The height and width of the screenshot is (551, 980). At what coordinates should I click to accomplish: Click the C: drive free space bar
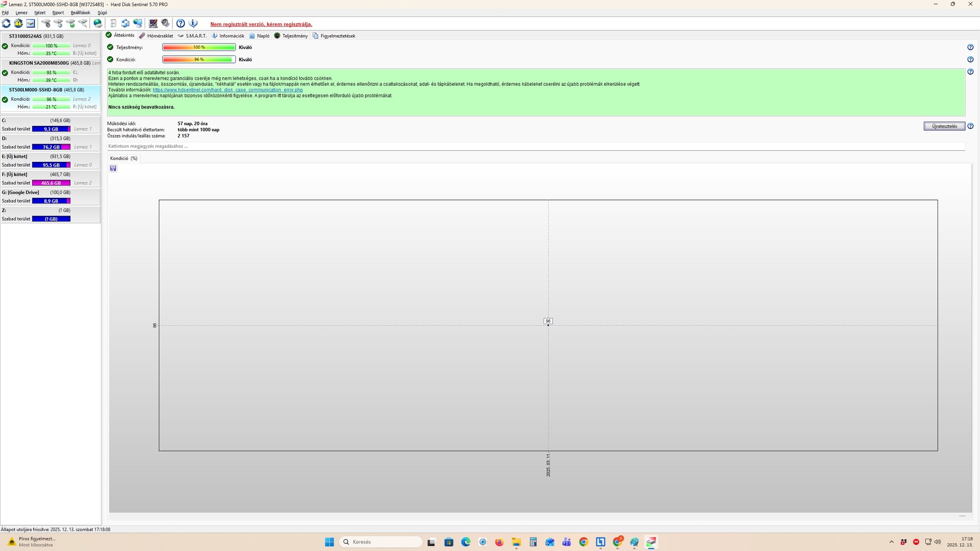(x=51, y=129)
